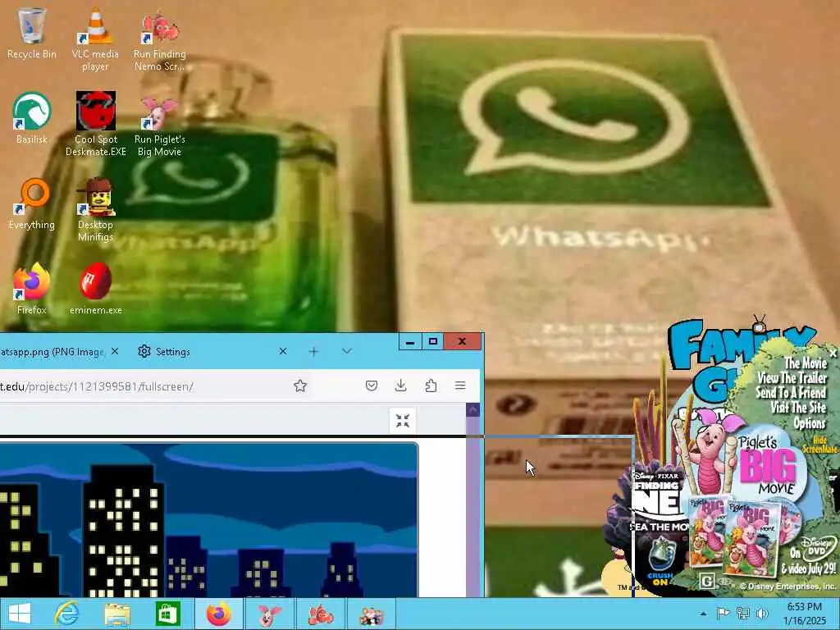Close the Settings tab
The image size is (840, 630).
pyautogui.click(x=283, y=351)
